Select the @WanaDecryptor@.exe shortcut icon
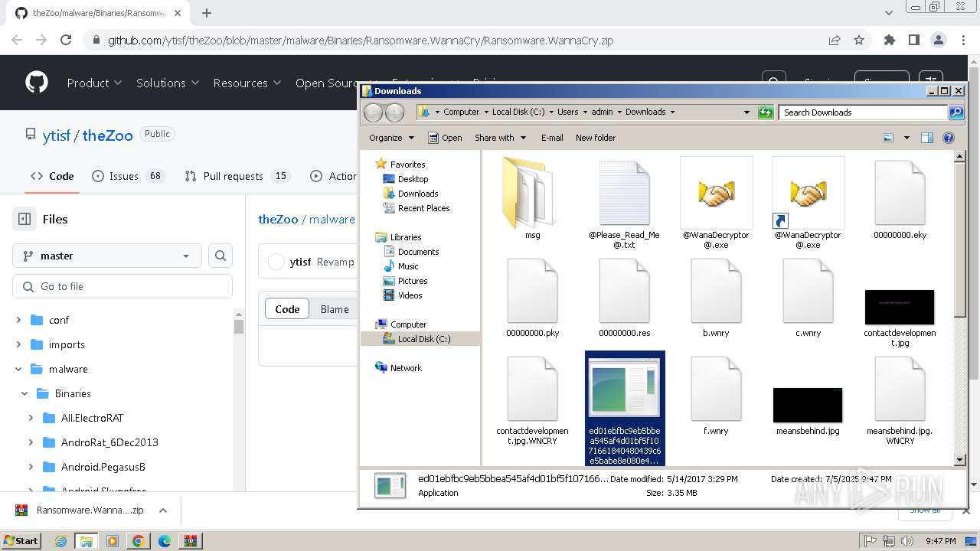This screenshot has height=551, width=980. coord(808,193)
